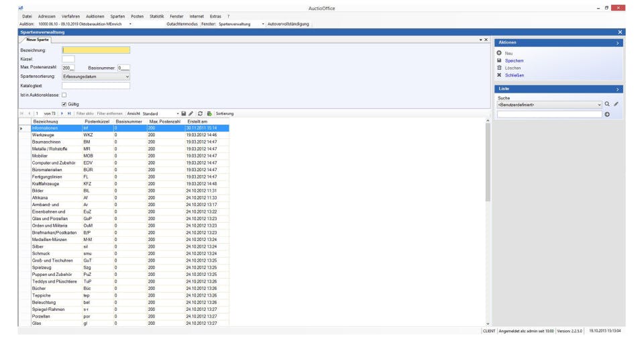Image resolution: width=644 pixels, height=339 pixels.
Task: Open the Verfahren menu
Action: tap(70, 16)
